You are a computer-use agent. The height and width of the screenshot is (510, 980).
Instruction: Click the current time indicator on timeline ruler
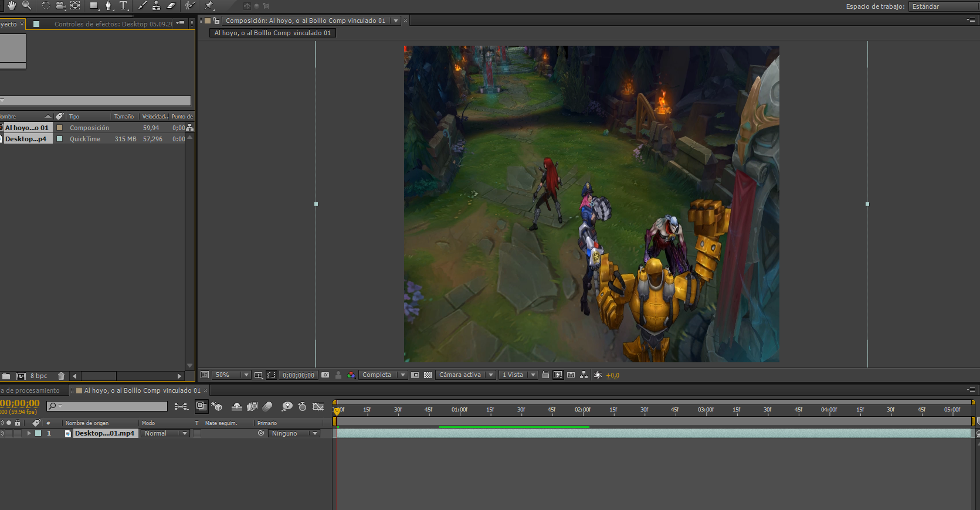coord(337,410)
